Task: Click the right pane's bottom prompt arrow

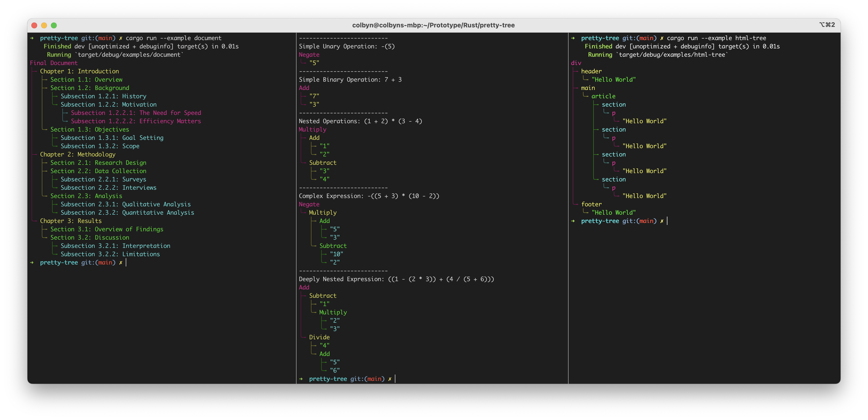Action: click(573, 221)
